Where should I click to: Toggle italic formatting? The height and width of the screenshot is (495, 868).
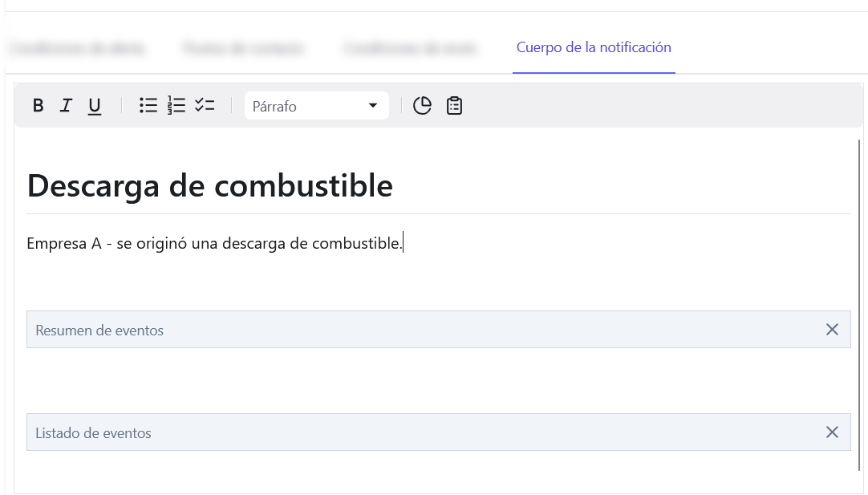tap(66, 105)
